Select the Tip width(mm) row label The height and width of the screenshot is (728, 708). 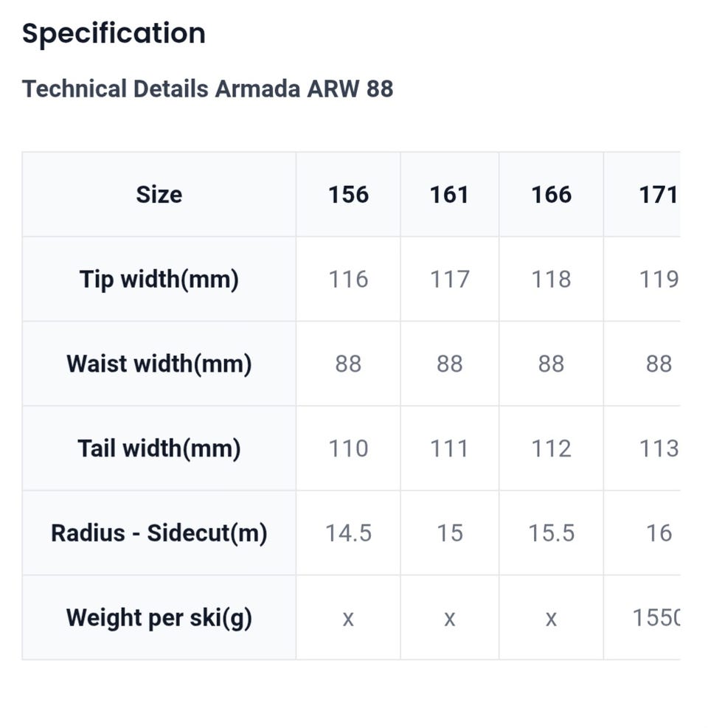(159, 280)
